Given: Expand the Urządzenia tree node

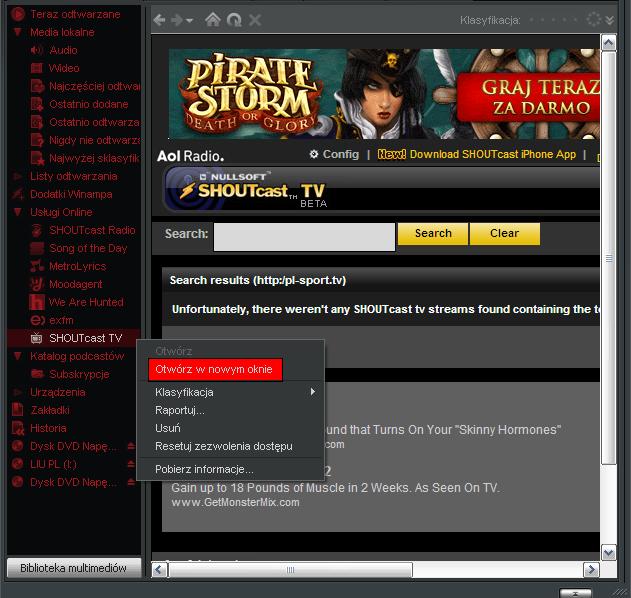Looking at the screenshot, I should tap(18, 392).
